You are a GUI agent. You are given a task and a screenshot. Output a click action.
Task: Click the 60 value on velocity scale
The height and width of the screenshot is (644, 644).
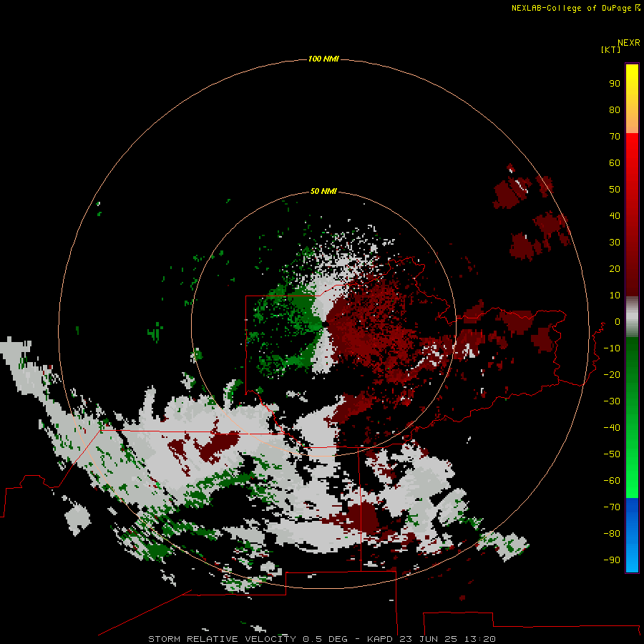(615, 162)
